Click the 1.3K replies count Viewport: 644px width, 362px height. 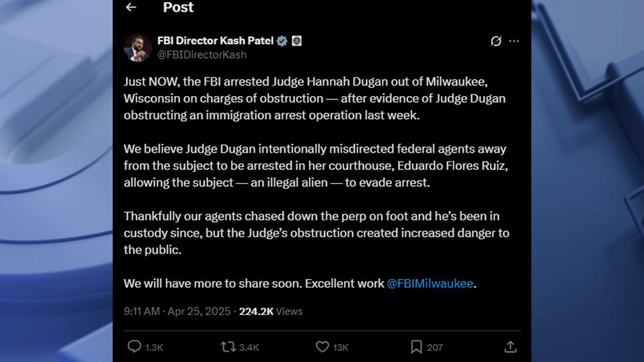point(154,347)
